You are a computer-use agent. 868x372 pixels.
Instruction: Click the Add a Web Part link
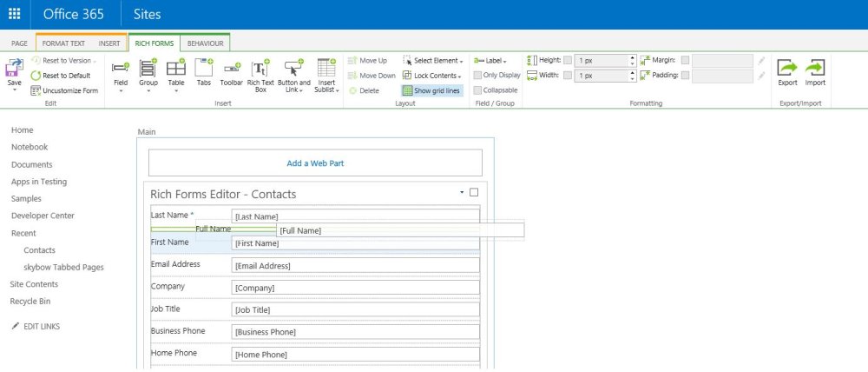tap(315, 163)
